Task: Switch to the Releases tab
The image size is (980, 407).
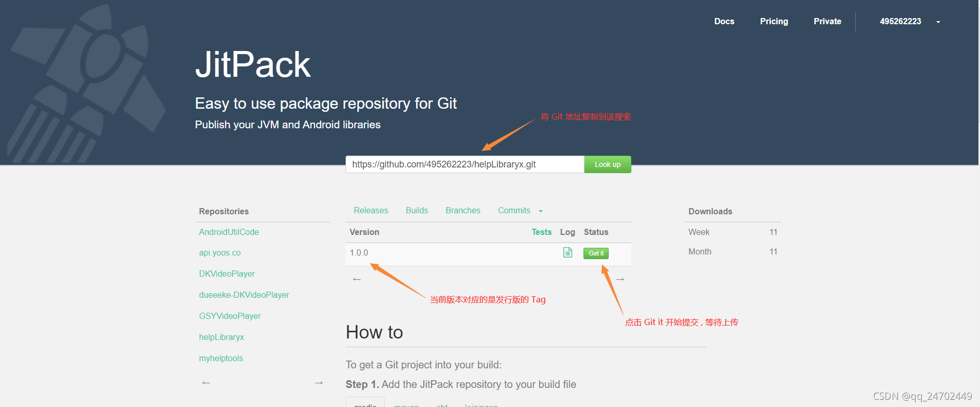Action: point(371,210)
